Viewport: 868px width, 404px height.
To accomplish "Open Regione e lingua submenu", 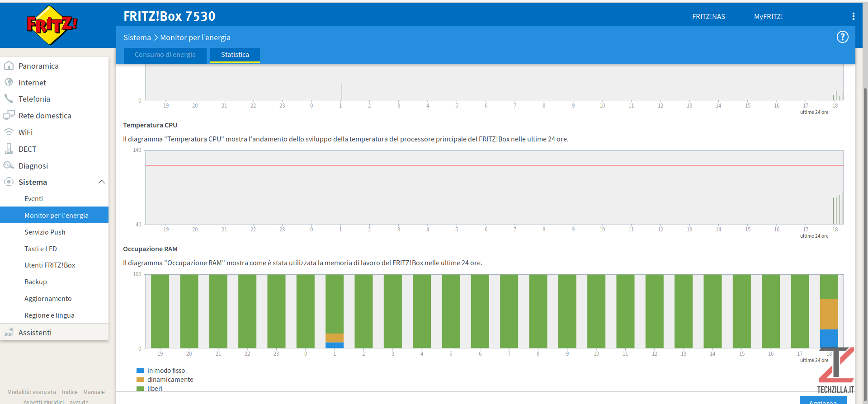I will 54,315.
